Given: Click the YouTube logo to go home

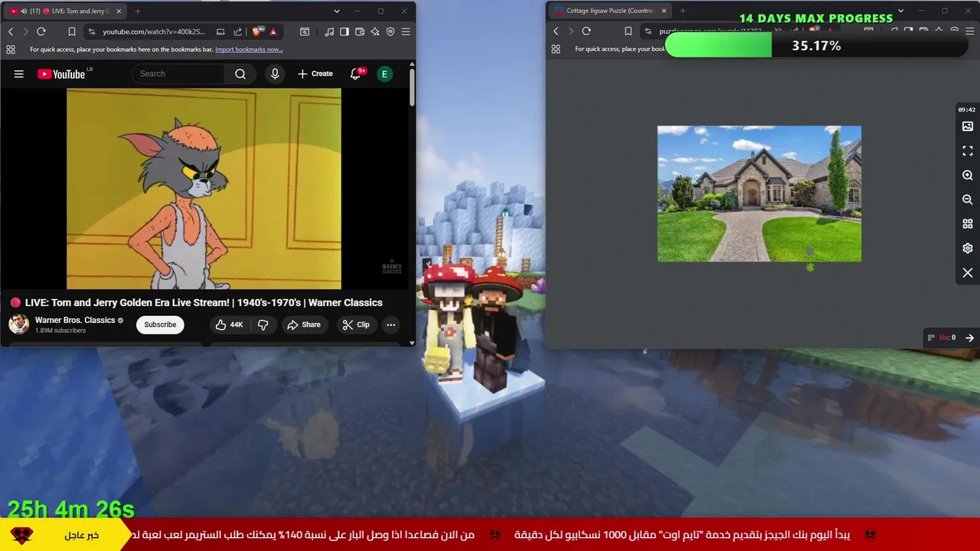Looking at the screenshot, I should (63, 73).
